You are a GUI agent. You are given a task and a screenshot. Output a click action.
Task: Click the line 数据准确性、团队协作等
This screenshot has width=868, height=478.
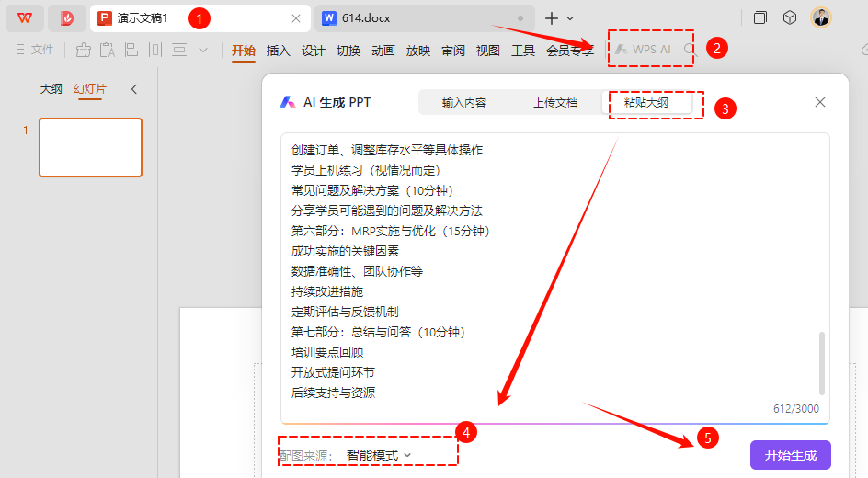(357, 272)
